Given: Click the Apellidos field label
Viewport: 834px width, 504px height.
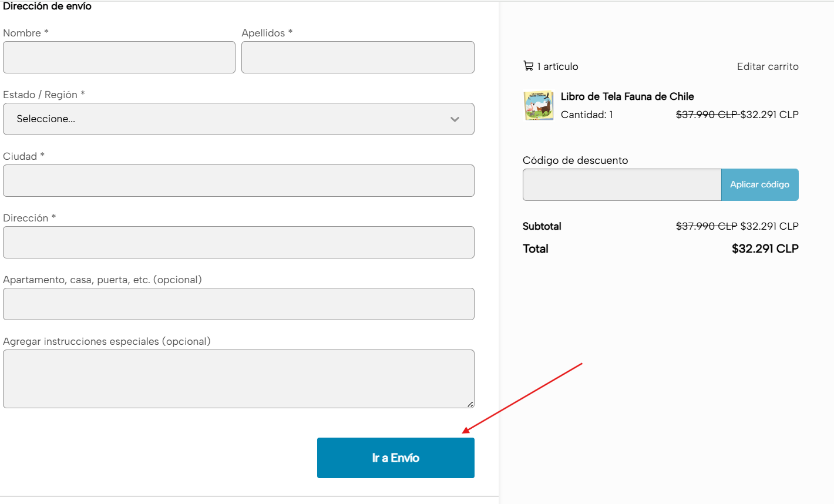Looking at the screenshot, I should point(263,33).
